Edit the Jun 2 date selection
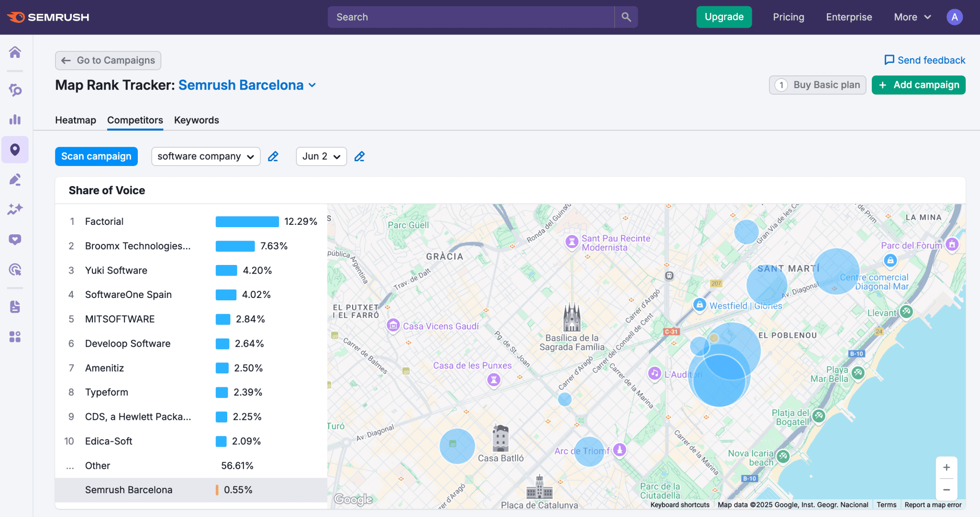Viewport: 980px width, 517px height. tap(359, 156)
